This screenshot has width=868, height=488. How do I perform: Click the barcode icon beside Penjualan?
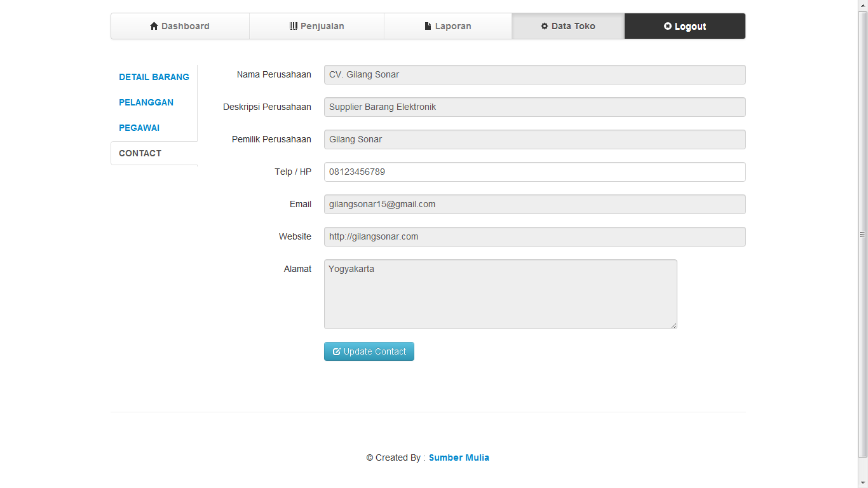tap(293, 26)
